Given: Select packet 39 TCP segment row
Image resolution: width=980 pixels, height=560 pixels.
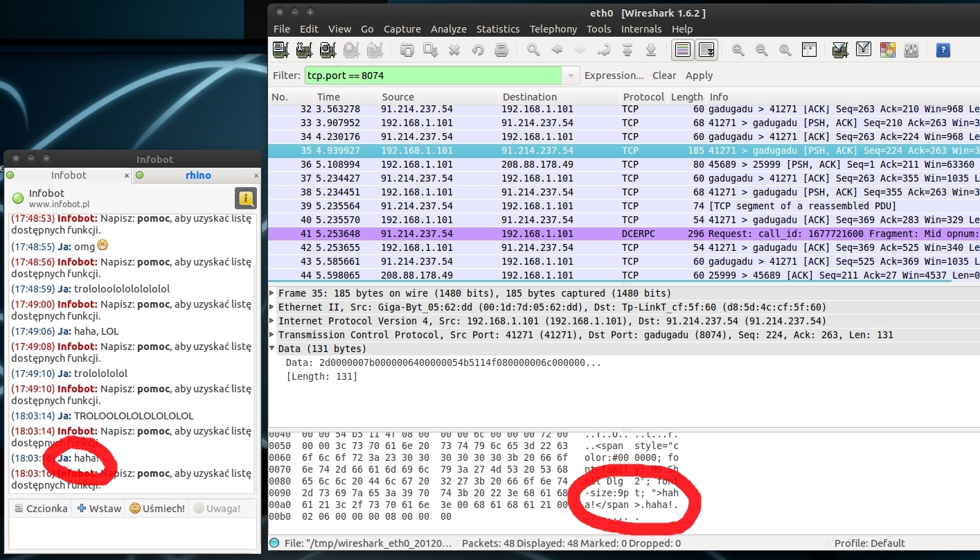Looking at the screenshot, I should pos(624,206).
